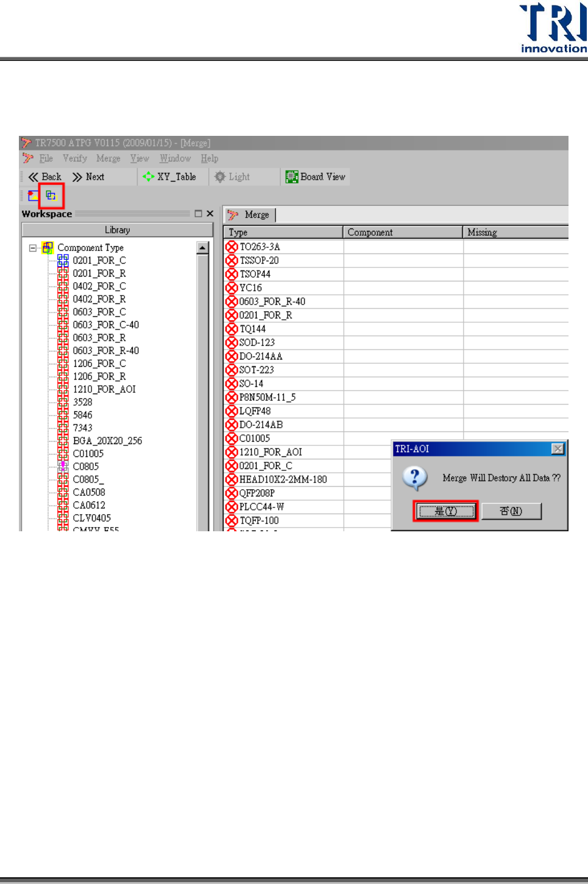Select CA0612 in the library tree
588x884 pixels.
click(89, 505)
